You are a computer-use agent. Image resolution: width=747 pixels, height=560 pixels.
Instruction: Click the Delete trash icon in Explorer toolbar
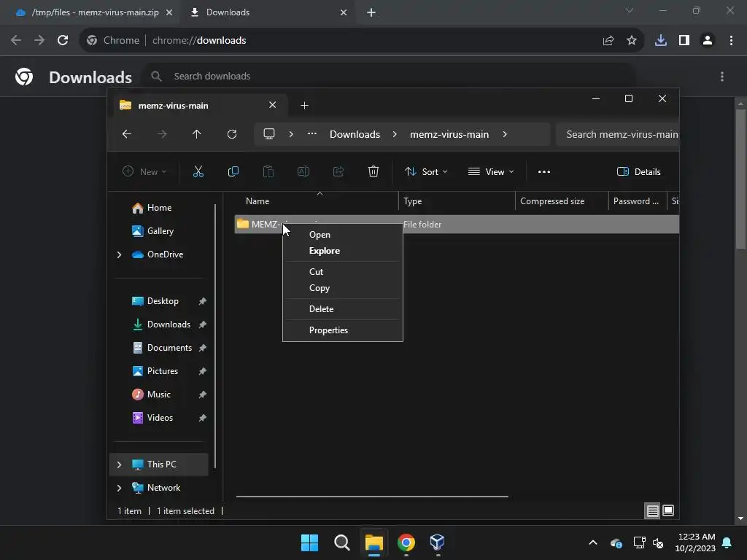[373, 172]
